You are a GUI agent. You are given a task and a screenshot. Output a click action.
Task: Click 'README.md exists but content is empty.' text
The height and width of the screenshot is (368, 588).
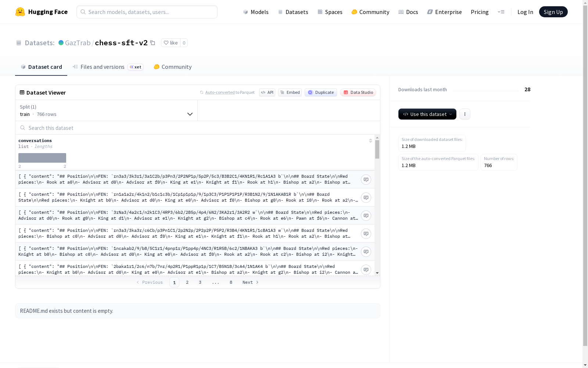pos(67,311)
